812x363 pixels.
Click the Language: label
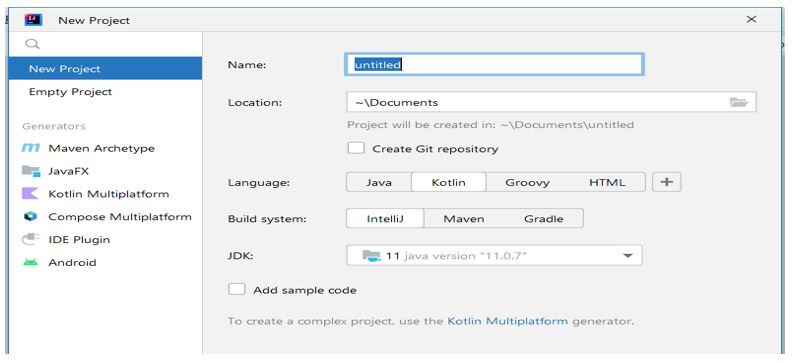tap(258, 183)
